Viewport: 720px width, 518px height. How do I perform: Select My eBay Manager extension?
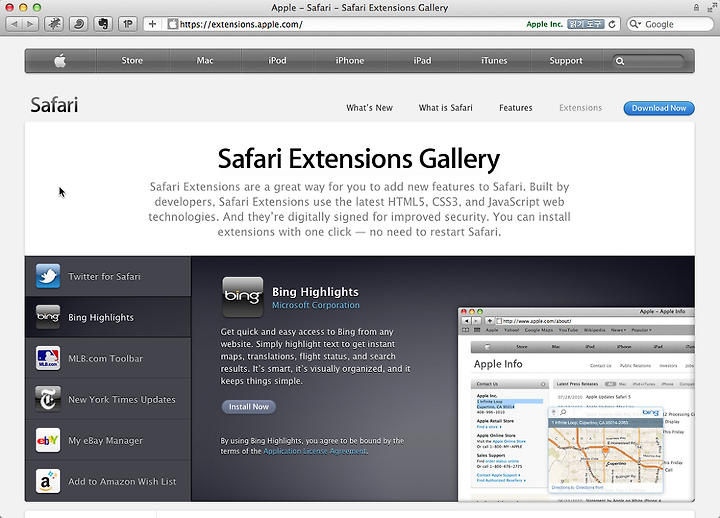[108, 440]
